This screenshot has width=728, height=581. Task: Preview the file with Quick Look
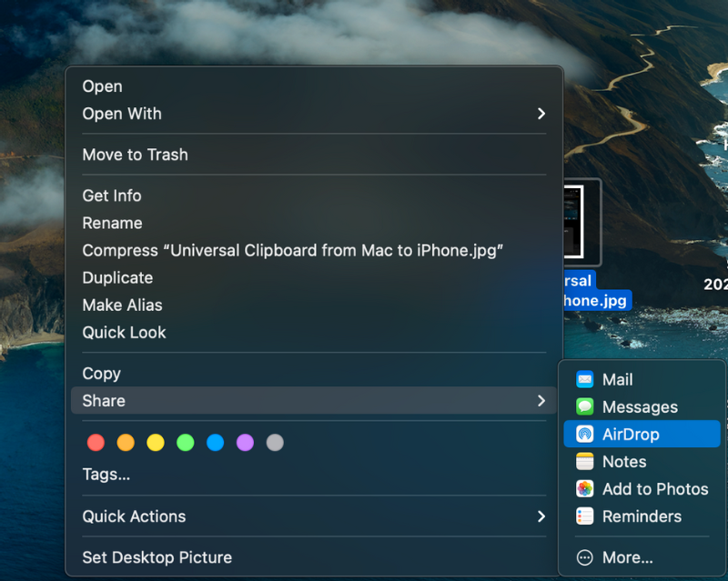[x=124, y=333]
